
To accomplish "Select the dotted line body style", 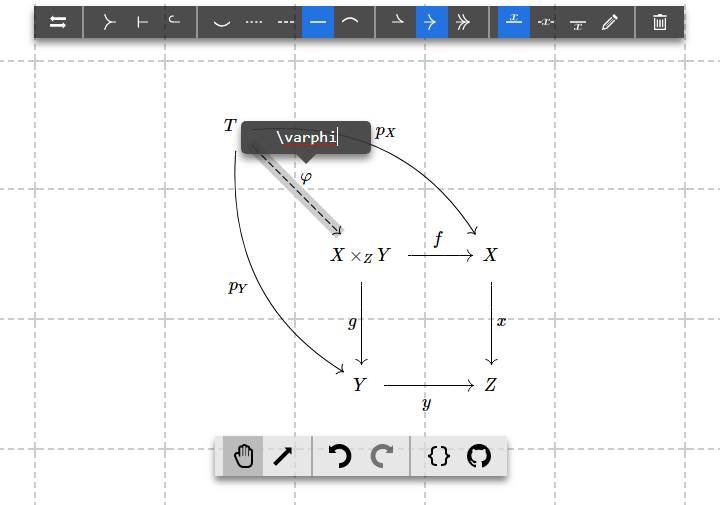I will tap(254, 22).
